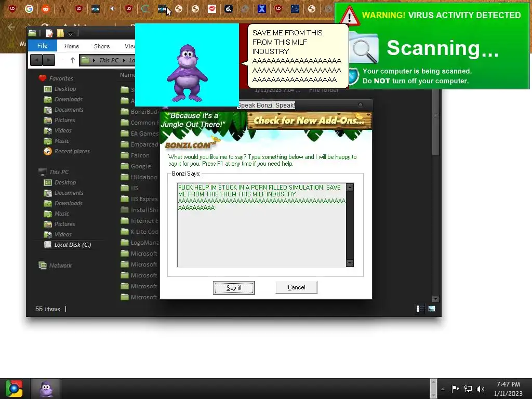This screenshot has width=532, height=399.
Task: Click the magnifying glass scanning icon
Action: 364,49
